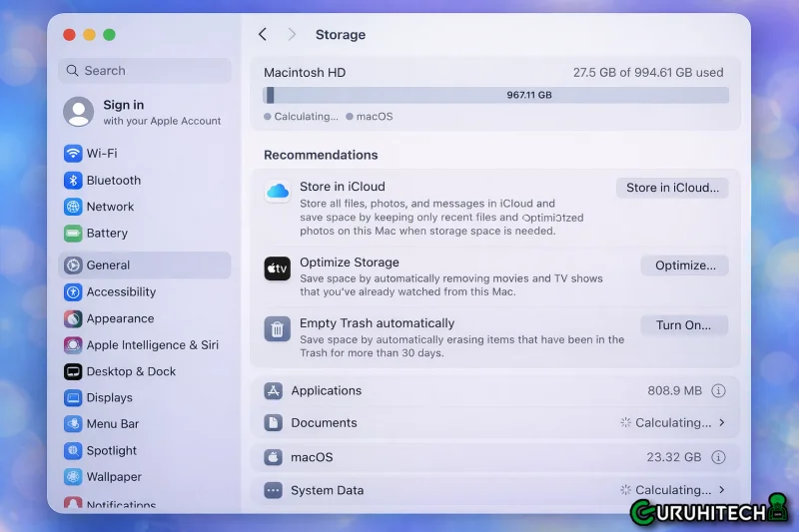Click the iCloud cloud icon
Viewport: 799px width, 532px height.
[278, 192]
